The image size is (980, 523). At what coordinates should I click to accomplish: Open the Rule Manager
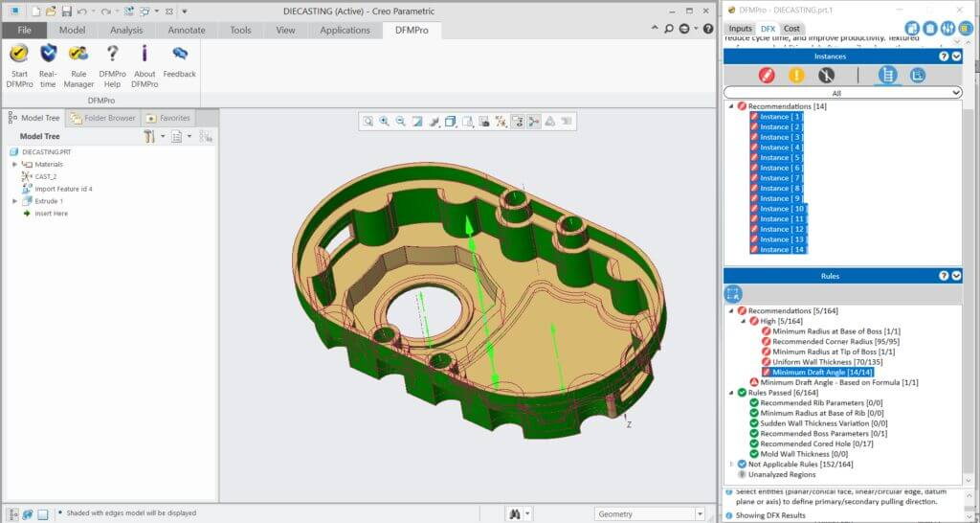[x=78, y=55]
